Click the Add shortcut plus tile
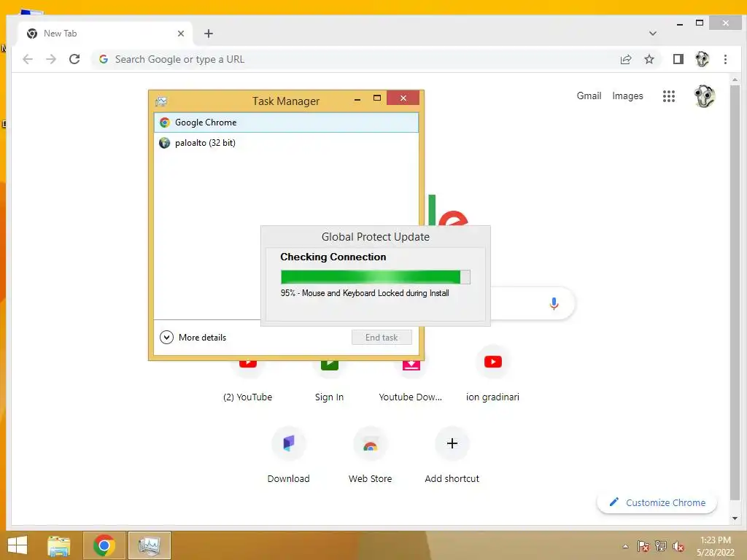This screenshot has height=560, width=747. tap(452, 444)
